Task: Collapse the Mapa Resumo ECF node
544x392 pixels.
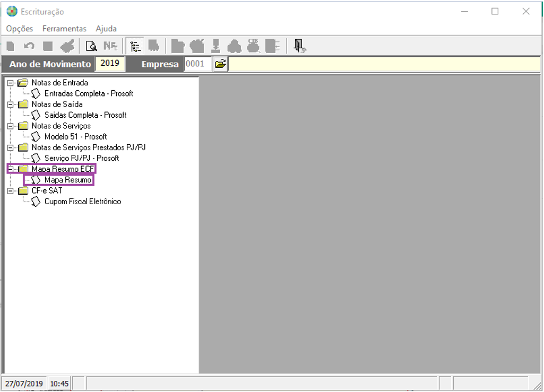Action: click(11, 169)
